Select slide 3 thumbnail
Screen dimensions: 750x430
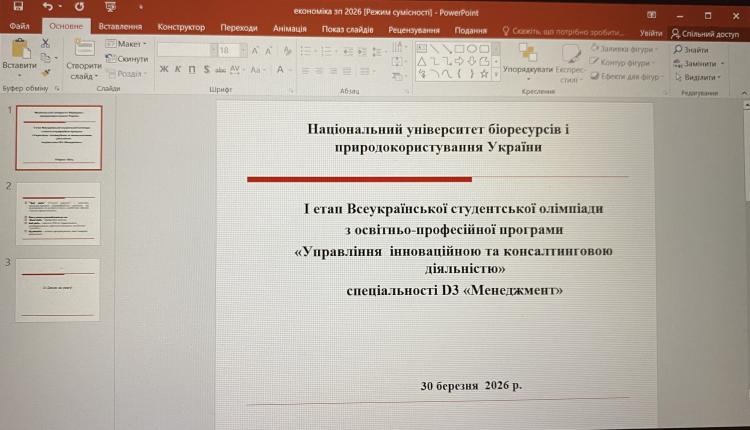pyautogui.click(x=58, y=290)
